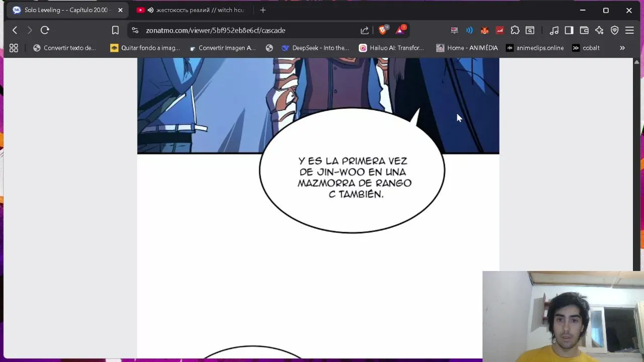The image size is (644, 362).
Task: Restore down the browser window
Action: (606, 10)
